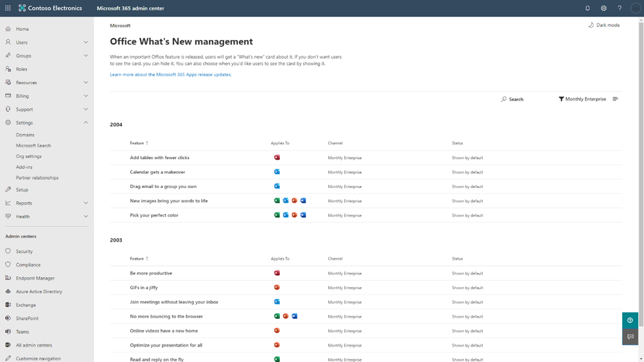
Task: Expand the Support menu chevron
Action: coord(86,109)
